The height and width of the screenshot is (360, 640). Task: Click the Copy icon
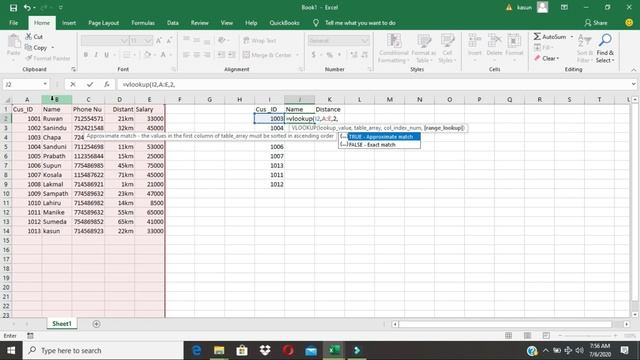pyautogui.click(x=28, y=47)
